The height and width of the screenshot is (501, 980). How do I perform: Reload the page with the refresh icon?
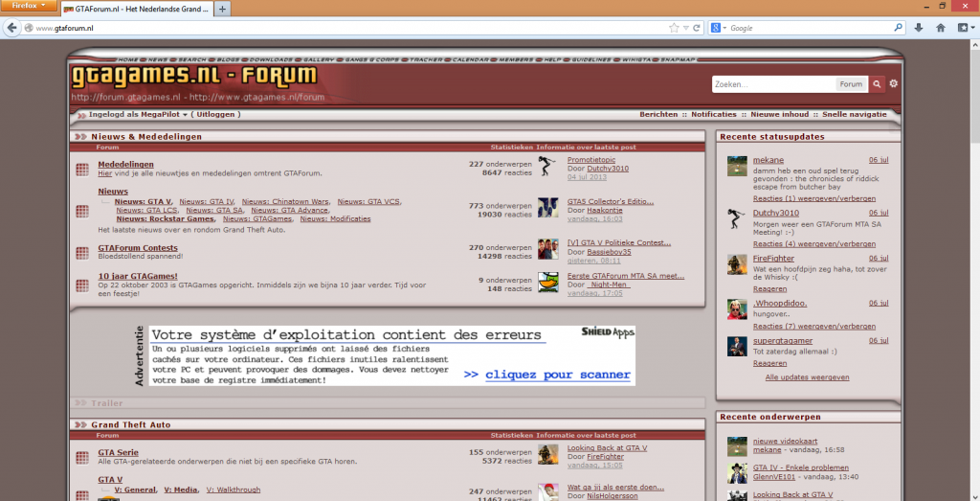pyautogui.click(x=697, y=28)
